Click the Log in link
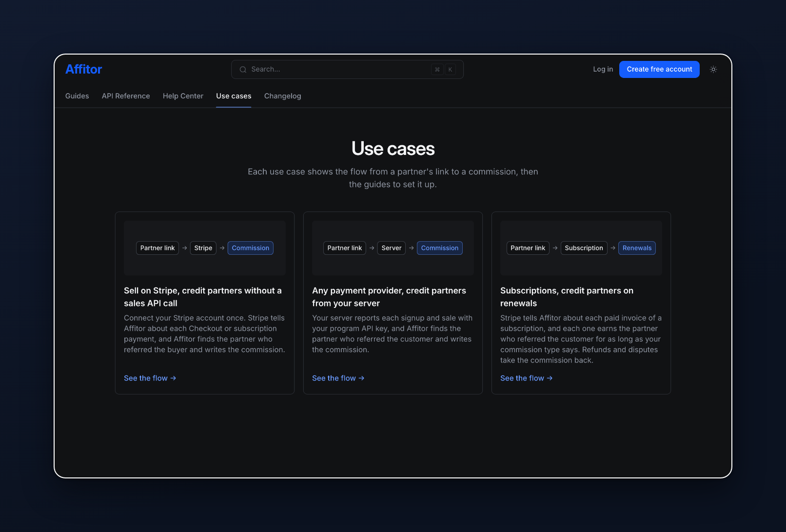The image size is (786, 532). 603,69
